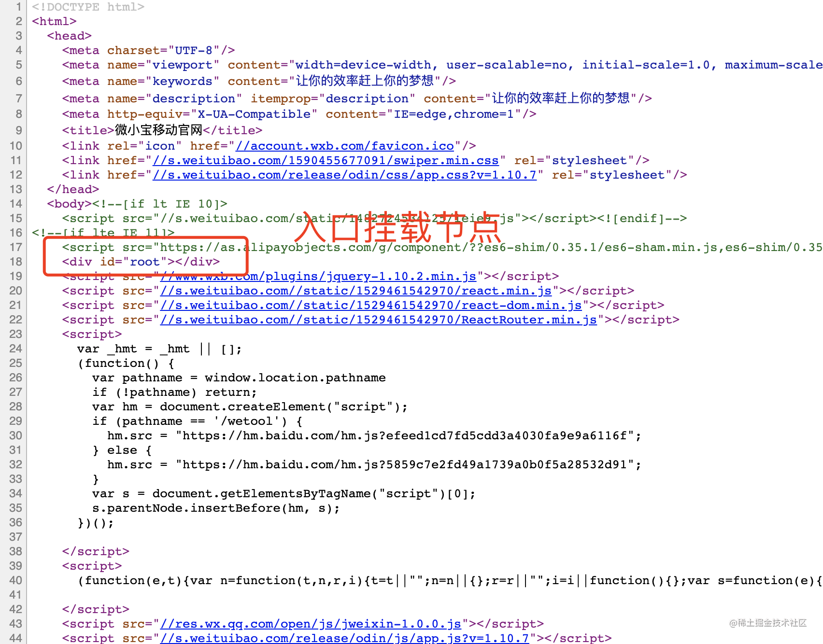Click line number 1 in the gutter
823x644 pixels.
[19, 7]
